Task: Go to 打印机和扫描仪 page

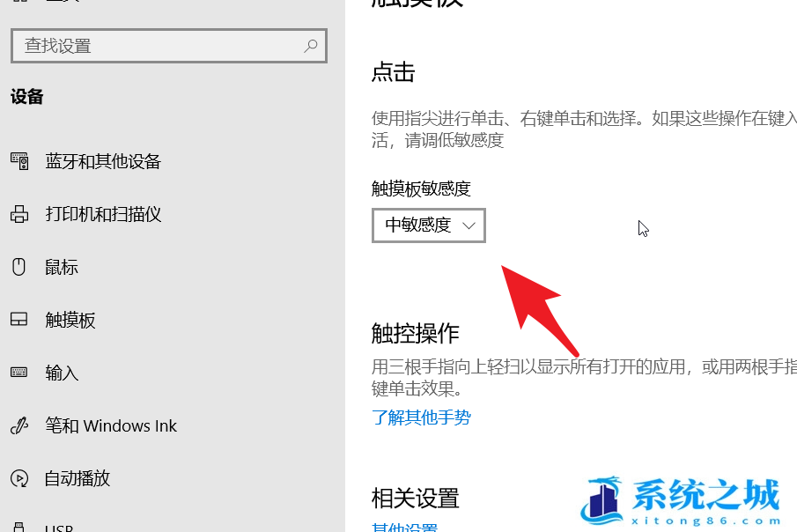Action: point(103,214)
